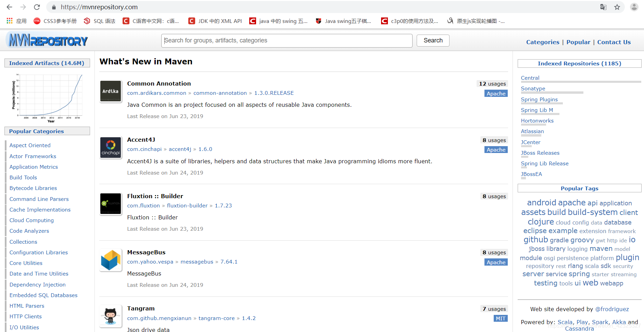Open com.yahoo.vespa group link
Screen dimensions: 644x332
click(150, 262)
